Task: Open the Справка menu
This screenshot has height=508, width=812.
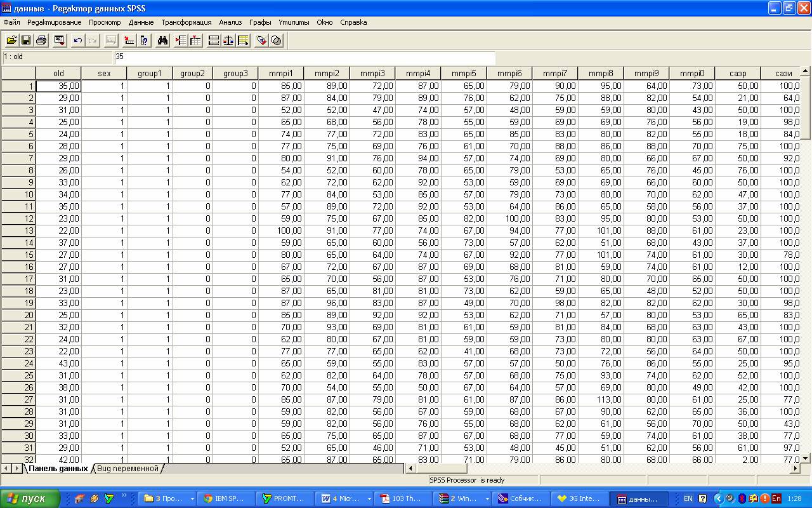Action: tap(353, 22)
